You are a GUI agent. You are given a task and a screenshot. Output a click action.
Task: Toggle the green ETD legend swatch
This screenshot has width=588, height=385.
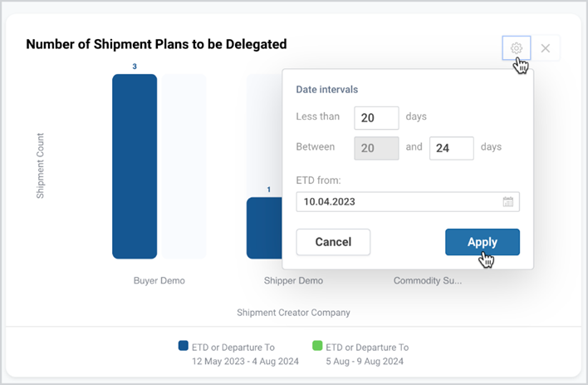(x=317, y=346)
